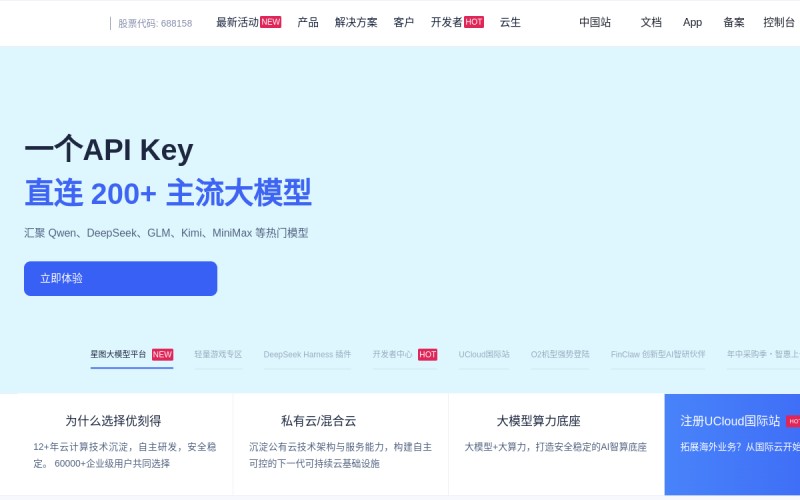Select the 年中采购季 banner tab

coord(763,354)
